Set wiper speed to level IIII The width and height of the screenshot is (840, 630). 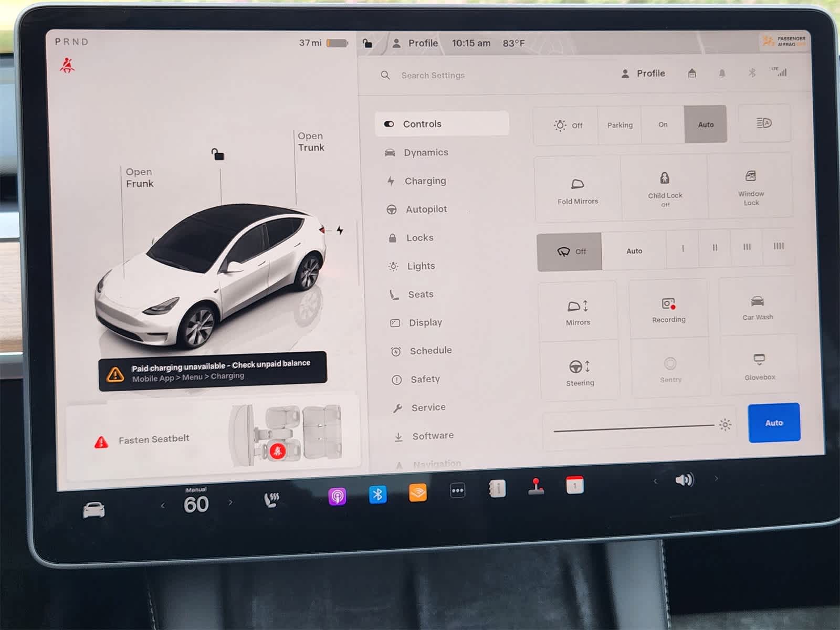(779, 246)
